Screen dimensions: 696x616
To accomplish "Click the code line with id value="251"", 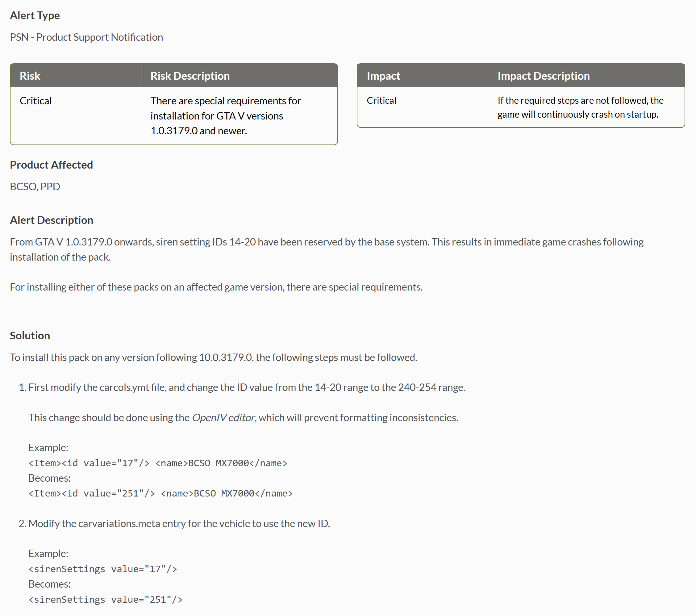I will (161, 494).
